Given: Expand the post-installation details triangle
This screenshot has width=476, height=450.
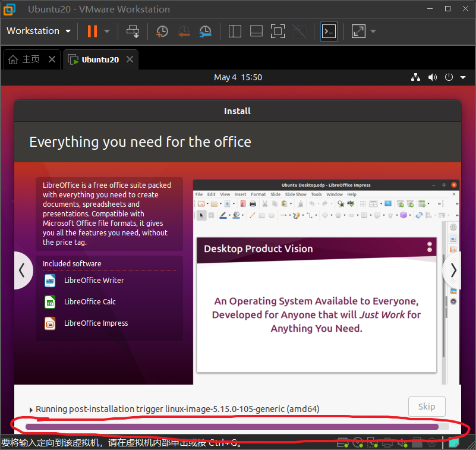Looking at the screenshot, I should (x=31, y=410).
